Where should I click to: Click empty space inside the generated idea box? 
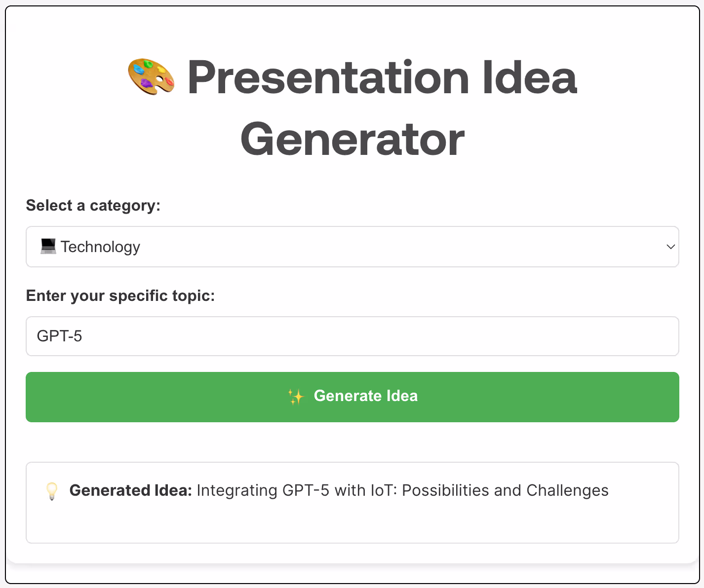tap(352, 523)
